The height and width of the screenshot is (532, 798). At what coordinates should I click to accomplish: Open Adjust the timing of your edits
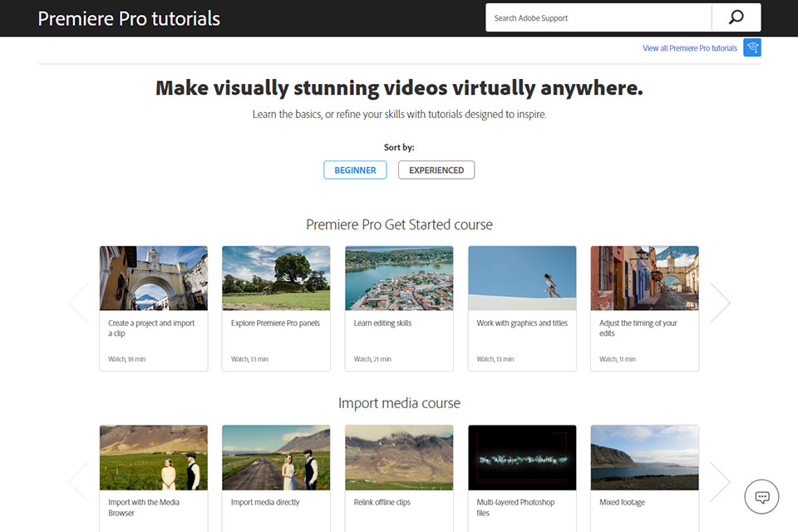pyautogui.click(x=644, y=308)
